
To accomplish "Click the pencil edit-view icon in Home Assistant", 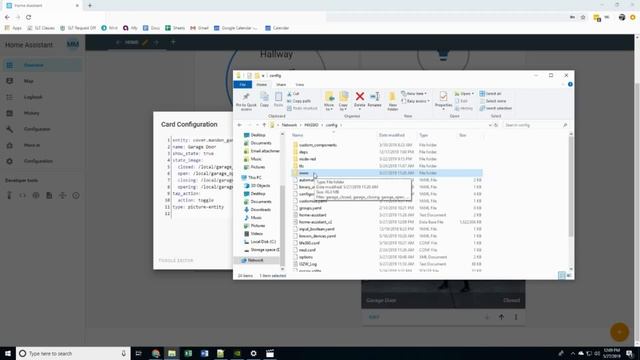I will tap(145, 42).
